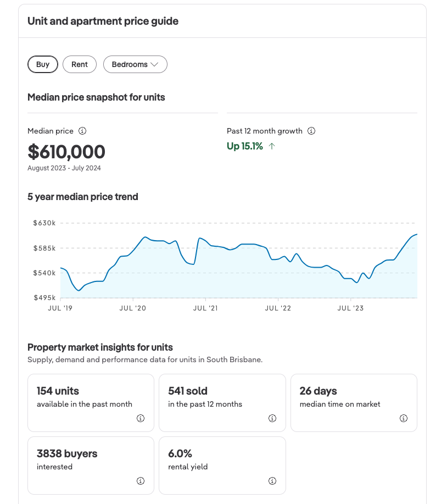This screenshot has height=504, width=447.
Task: Expand the Bedrooms dropdown filter
Action: click(x=135, y=64)
